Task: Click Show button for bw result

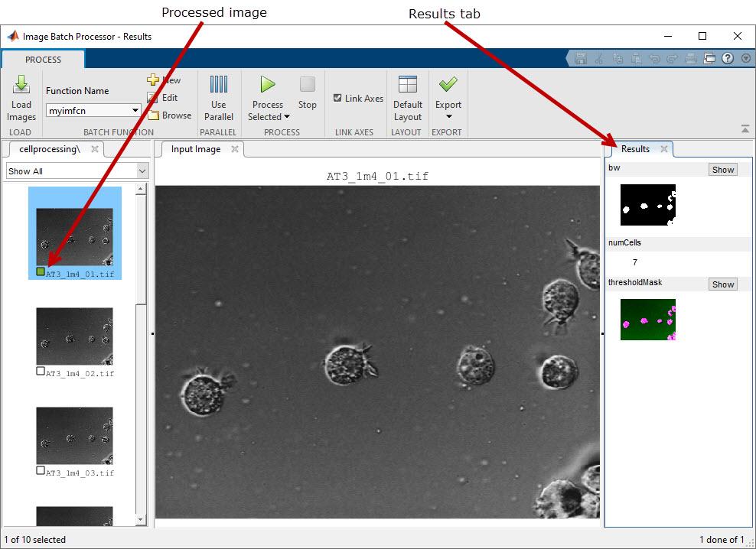Action: (723, 170)
